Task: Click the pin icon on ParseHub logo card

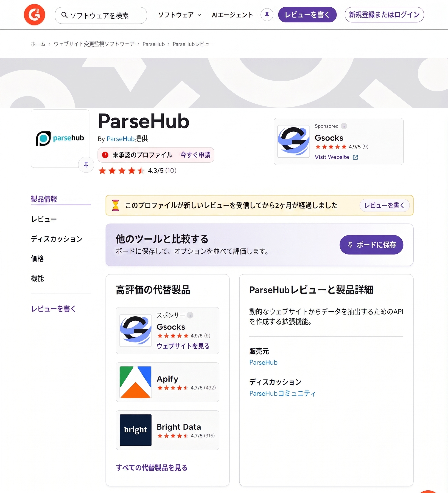Action: coord(86,165)
